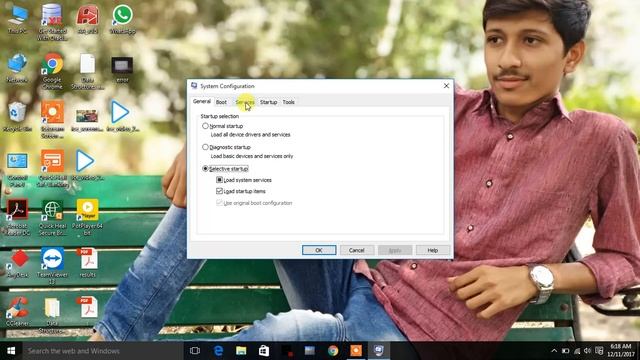Image resolution: width=640 pixels, height=360 pixels.
Task: Open the ice_screen image thumbnail
Action: click(x=87, y=119)
